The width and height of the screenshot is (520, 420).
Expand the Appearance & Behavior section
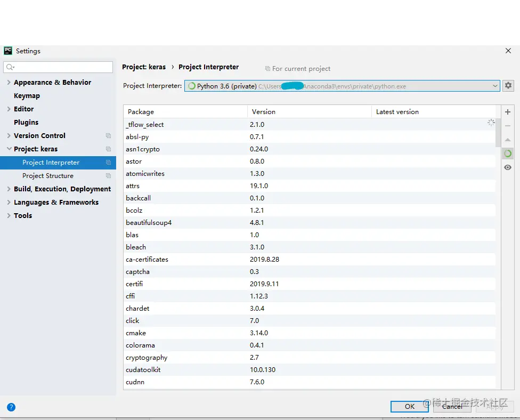(9, 82)
